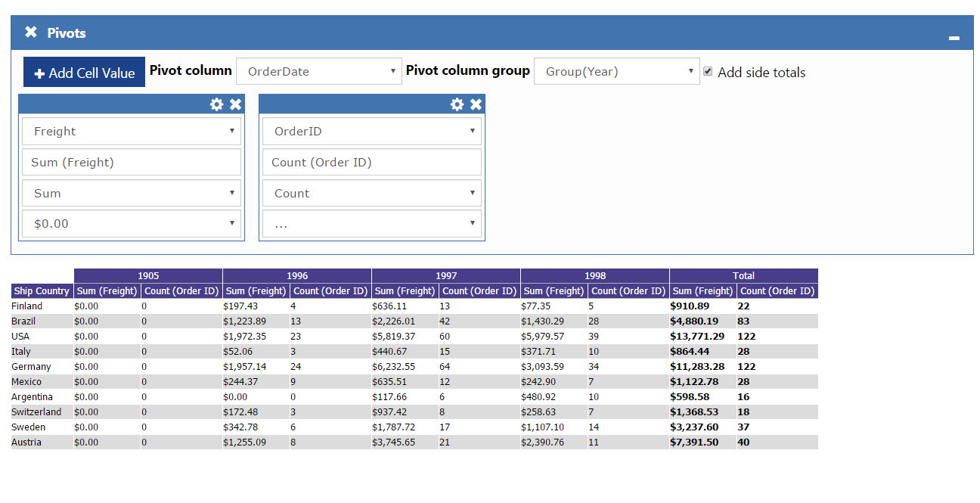Image resolution: width=980 pixels, height=503 pixels.
Task: Open the $0.00 format dropdown
Action: tap(132, 223)
